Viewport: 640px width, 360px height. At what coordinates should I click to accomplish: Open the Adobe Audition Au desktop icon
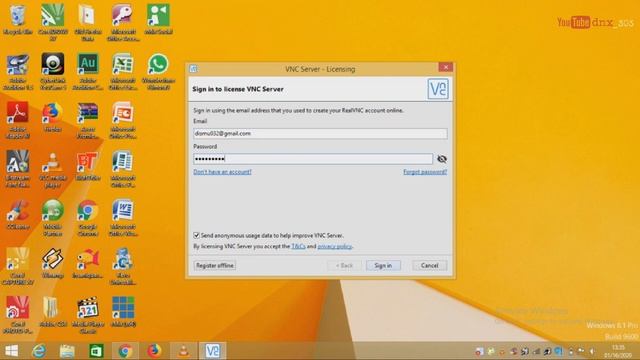coord(88,71)
